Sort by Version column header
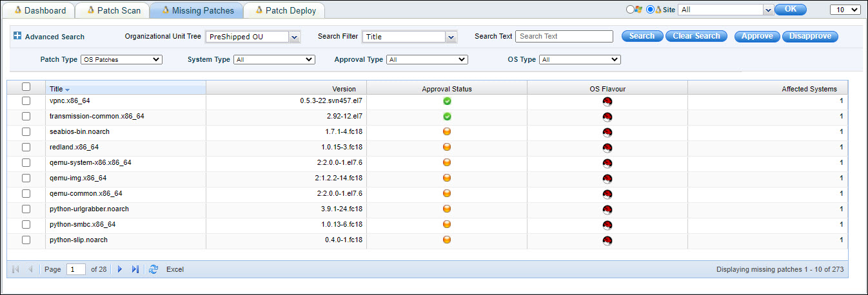 tap(286, 89)
